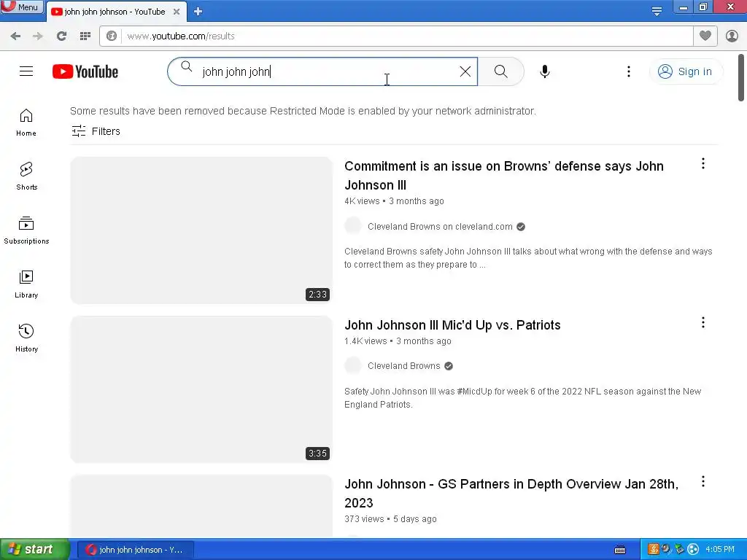Open the Opera tab menu icon
This screenshot has height=560, width=747.
(657, 12)
